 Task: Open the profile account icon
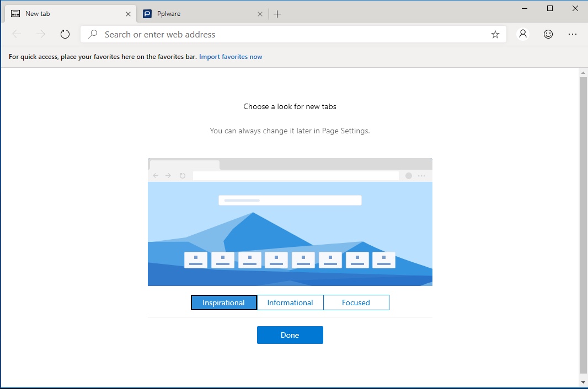[x=522, y=34]
